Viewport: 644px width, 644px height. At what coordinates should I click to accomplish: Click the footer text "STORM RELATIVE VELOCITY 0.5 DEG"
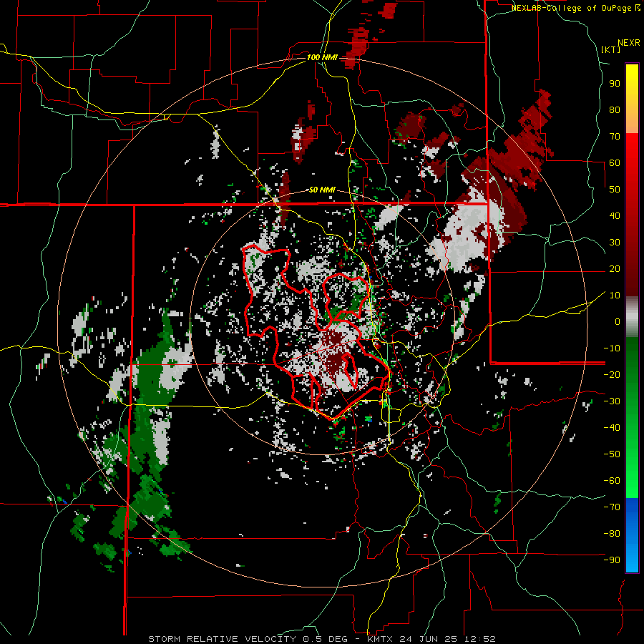click(x=248, y=639)
